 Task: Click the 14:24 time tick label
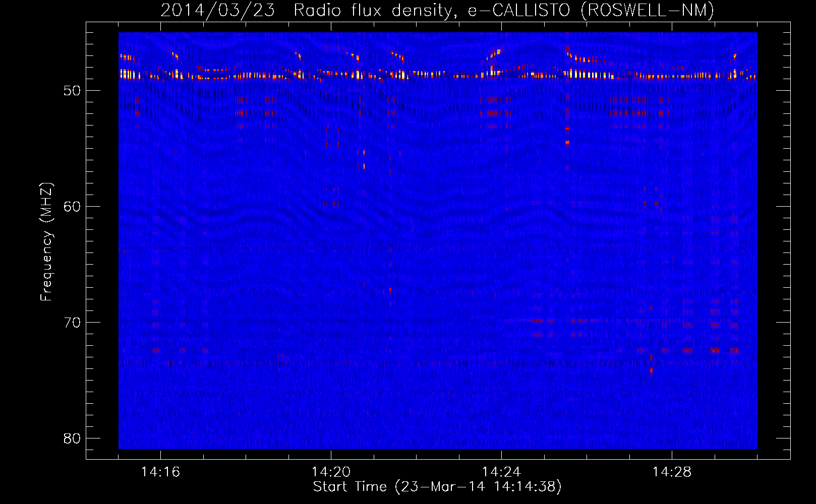(x=501, y=472)
